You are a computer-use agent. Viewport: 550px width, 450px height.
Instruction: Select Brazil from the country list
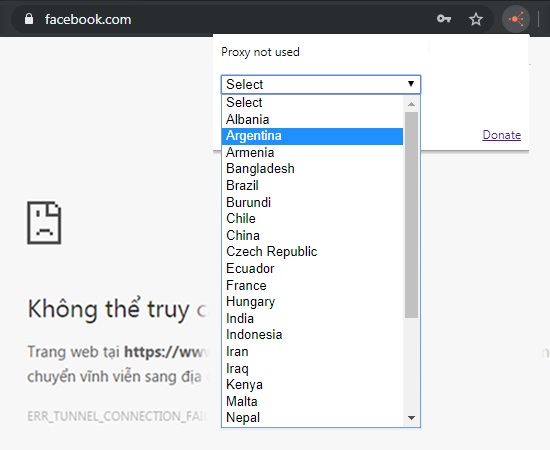(x=312, y=186)
